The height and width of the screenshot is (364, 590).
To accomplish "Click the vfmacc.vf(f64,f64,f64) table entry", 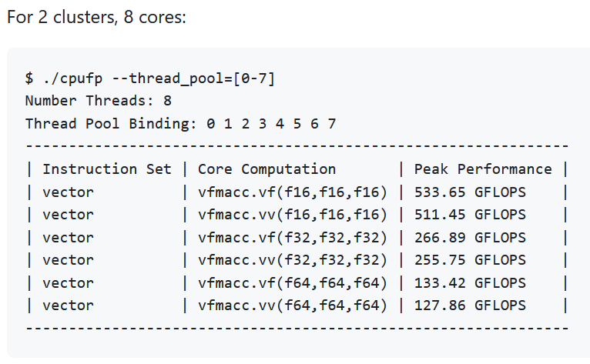I will point(292,283).
